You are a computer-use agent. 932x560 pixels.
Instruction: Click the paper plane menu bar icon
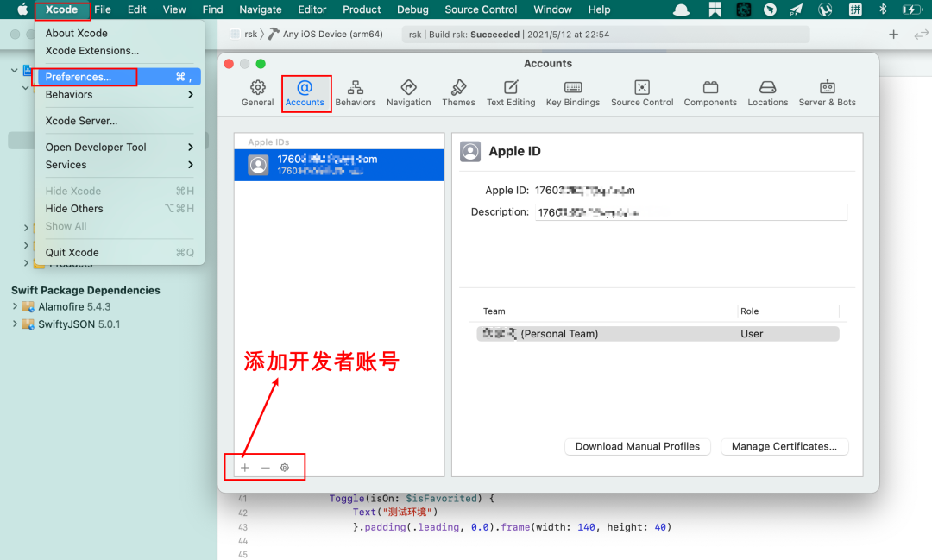[x=797, y=9]
